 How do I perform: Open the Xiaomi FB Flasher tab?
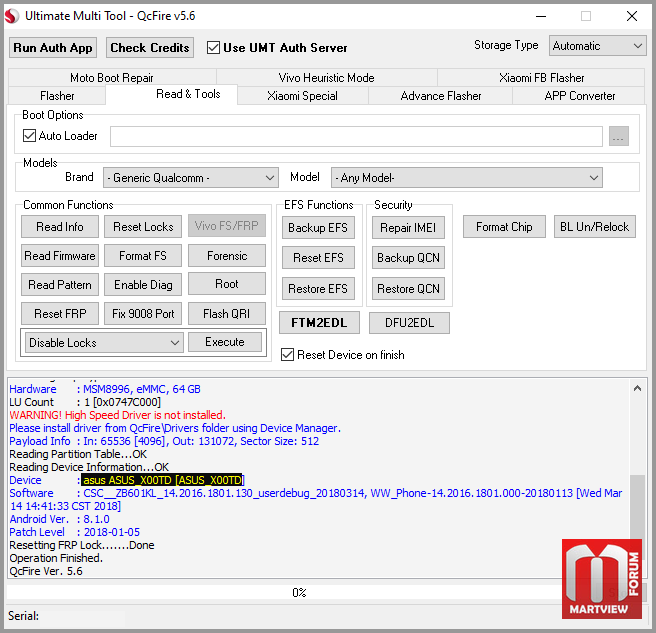point(541,78)
